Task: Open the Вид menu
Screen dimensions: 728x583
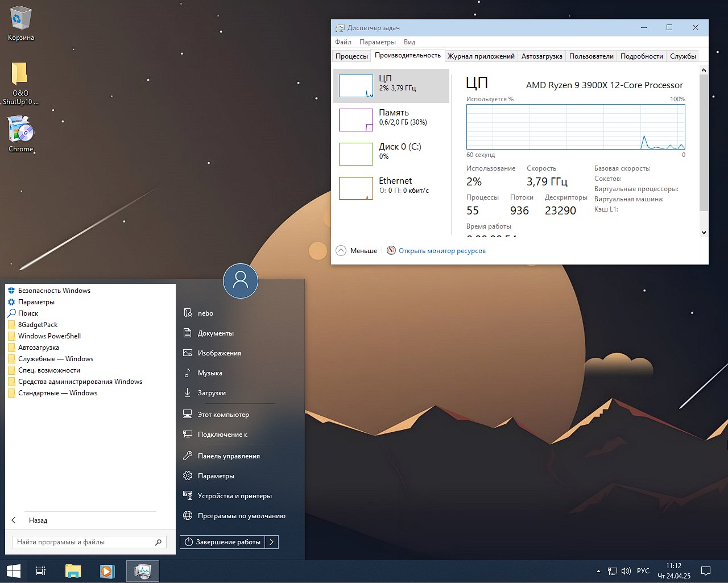Action: click(409, 42)
